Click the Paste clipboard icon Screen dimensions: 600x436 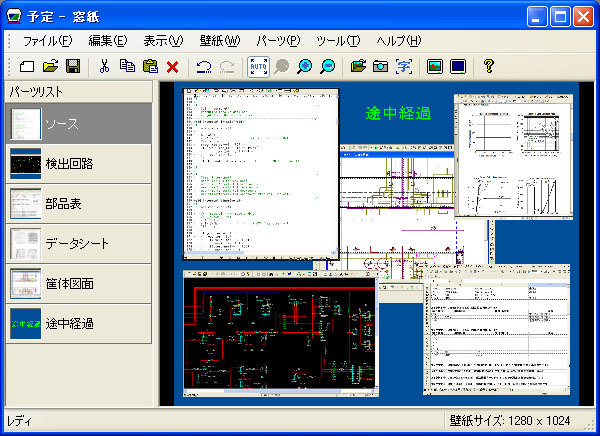point(150,67)
